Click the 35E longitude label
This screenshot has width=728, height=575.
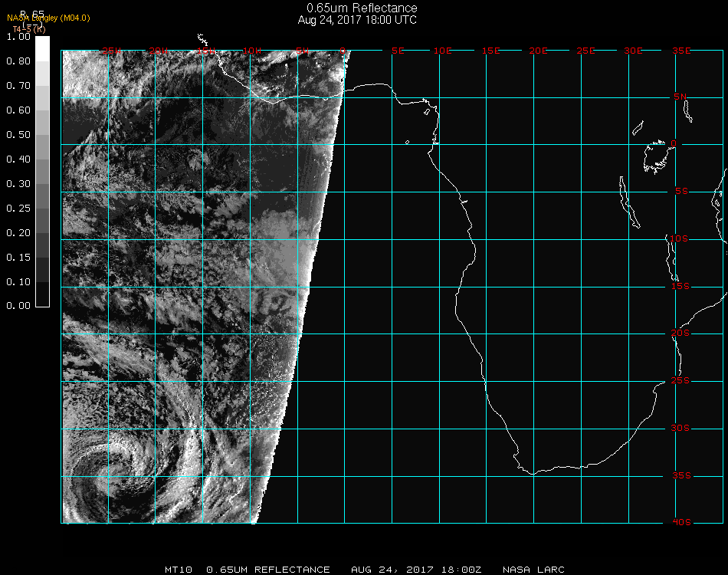(681, 51)
